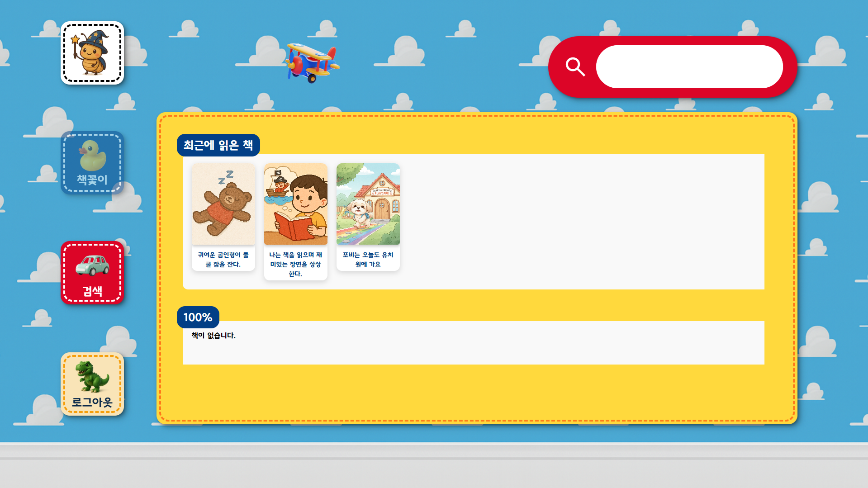The width and height of the screenshot is (868, 488).
Task: Click the title 나는 책을 읽으며 재미있는 장면을 상상한다
Action: [x=296, y=264]
